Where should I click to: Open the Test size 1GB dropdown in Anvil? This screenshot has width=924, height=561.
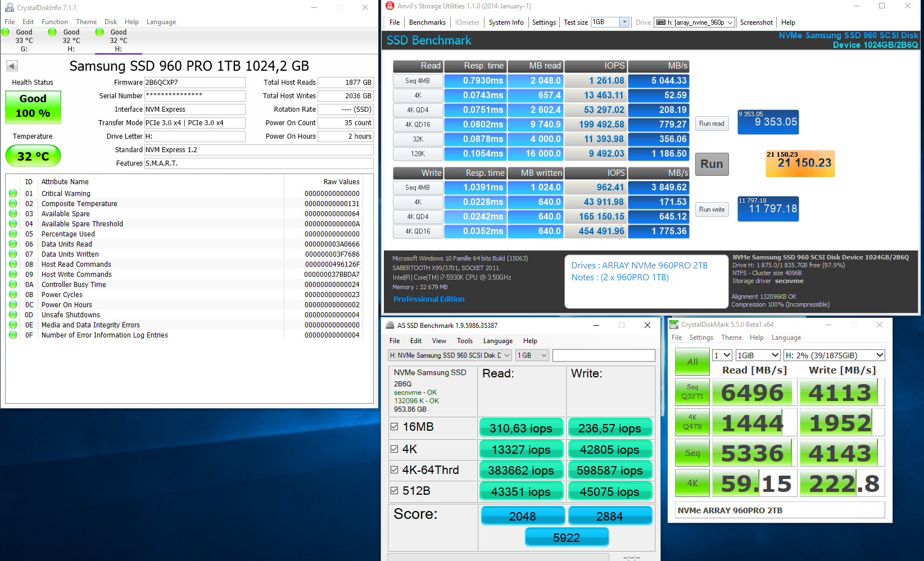(624, 22)
